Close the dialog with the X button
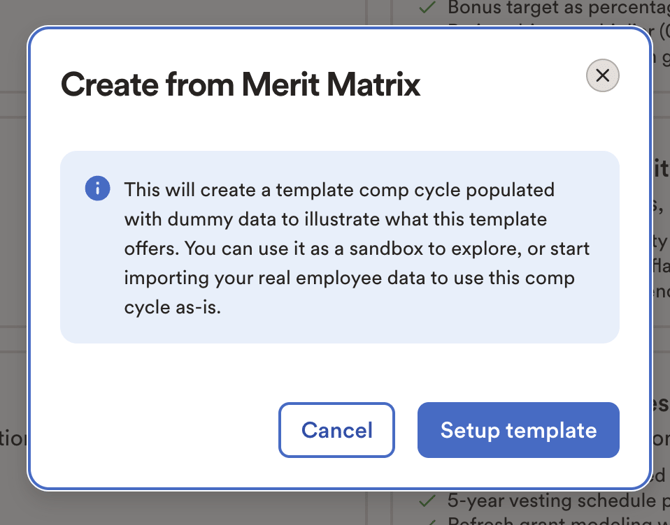Image resolution: width=670 pixels, height=525 pixels. (x=602, y=76)
